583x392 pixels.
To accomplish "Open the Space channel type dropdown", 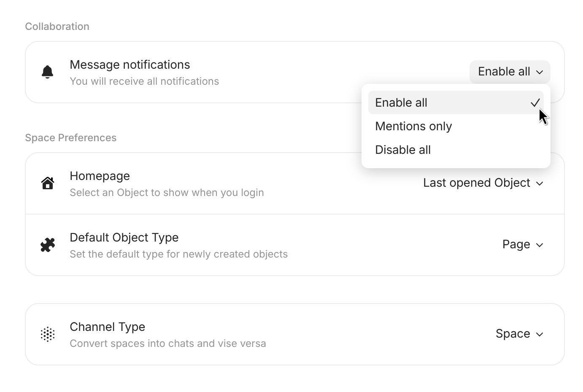I will [519, 334].
